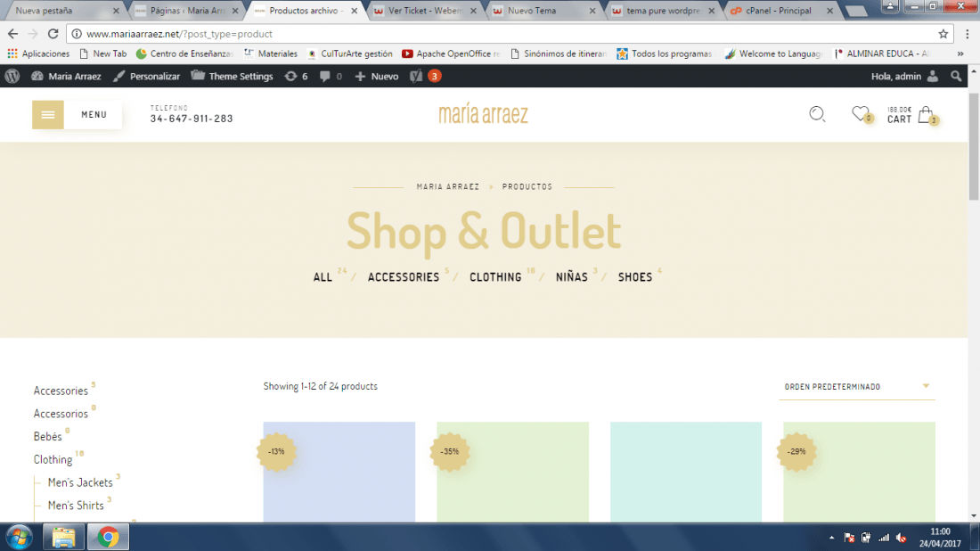
Task: Filter products by ACCESSORIES
Action: tap(404, 277)
